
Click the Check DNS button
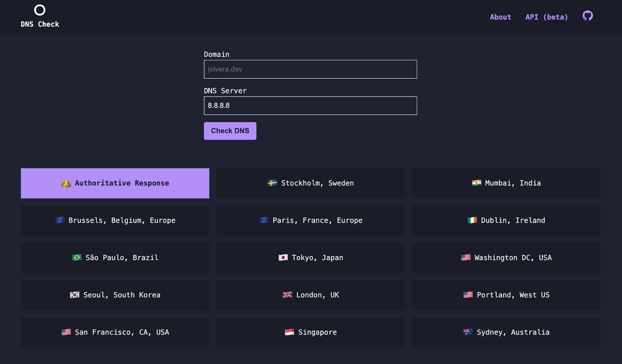click(x=230, y=131)
